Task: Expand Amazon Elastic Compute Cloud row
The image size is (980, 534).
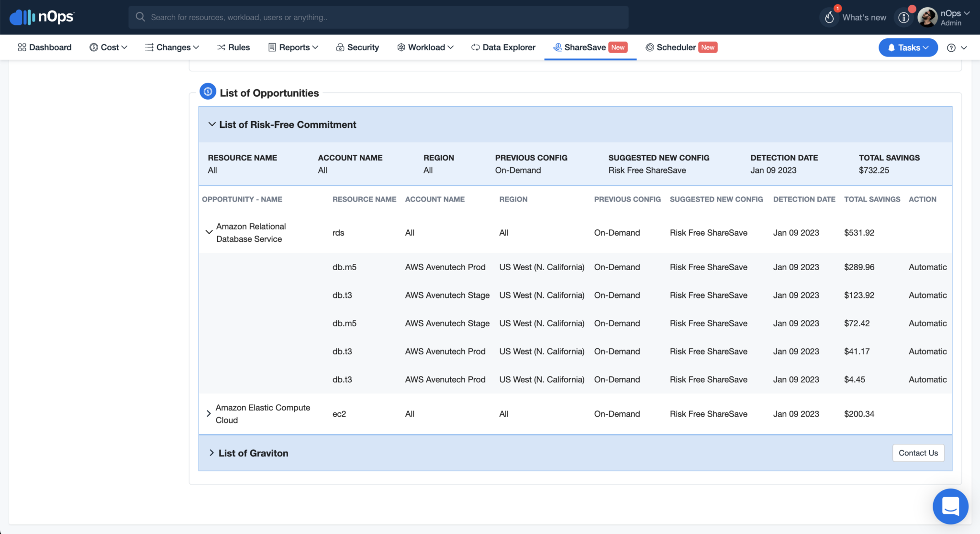Action: tap(209, 413)
